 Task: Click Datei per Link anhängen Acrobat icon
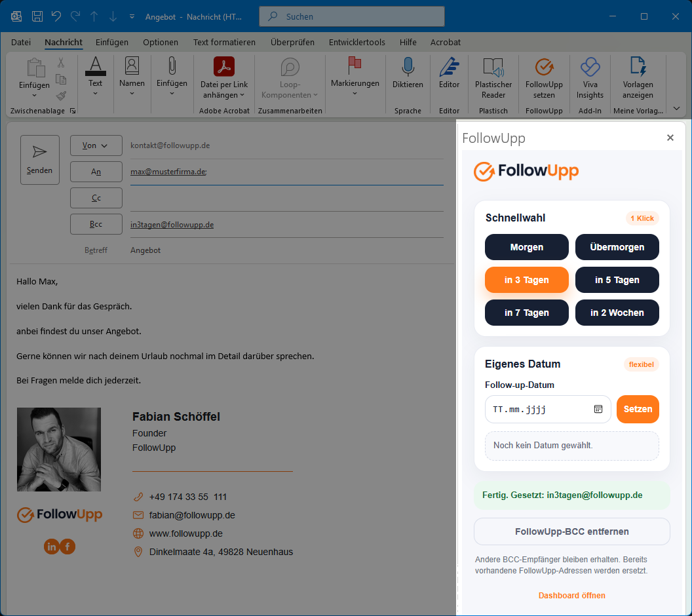click(x=224, y=67)
